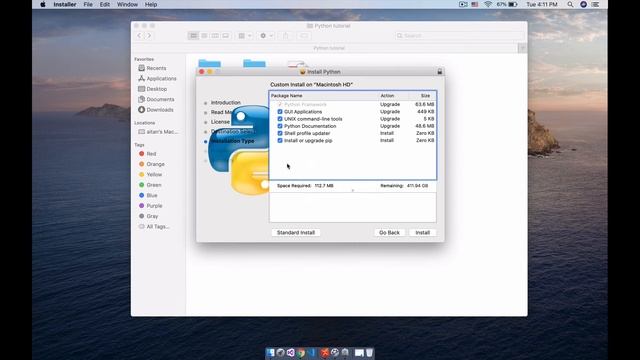Screen dimensions: 640x360
Task: Toggle the GUI Applications package checkbox
Action: [280, 111]
